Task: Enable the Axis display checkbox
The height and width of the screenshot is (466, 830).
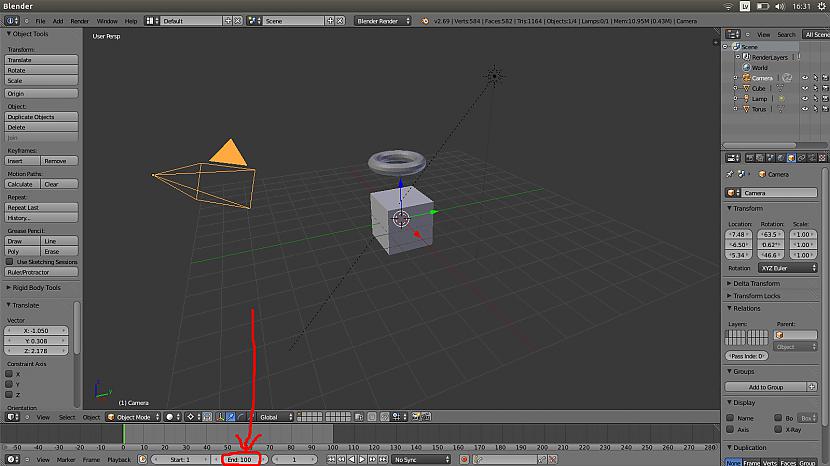Action: pyautogui.click(x=730, y=429)
